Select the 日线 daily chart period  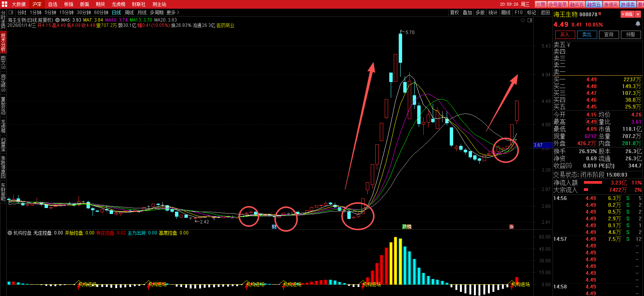[x=116, y=12]
